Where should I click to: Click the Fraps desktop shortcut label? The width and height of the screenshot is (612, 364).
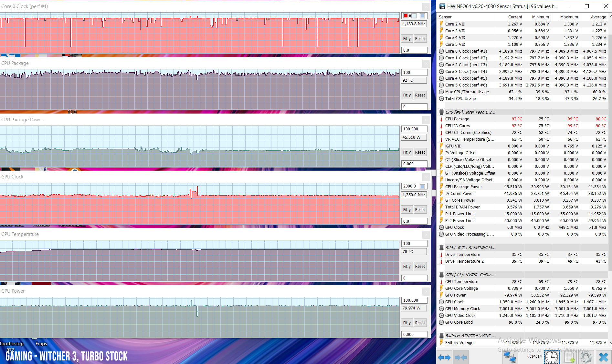[41, 344]
